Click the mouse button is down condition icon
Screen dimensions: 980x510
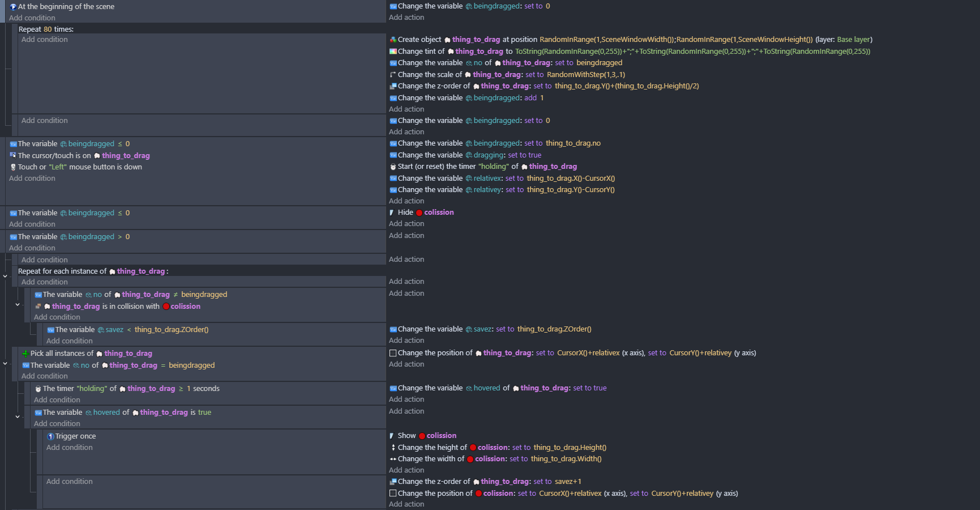tap(13, 167)
